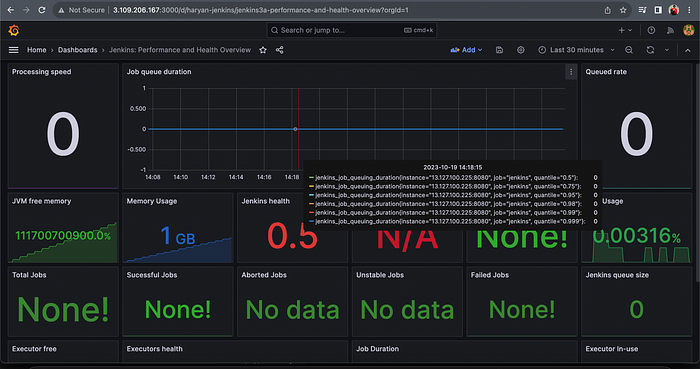This screenshot has height=369, width=700.
Task: Open the plus new-item menu
Action: (625, 30)
